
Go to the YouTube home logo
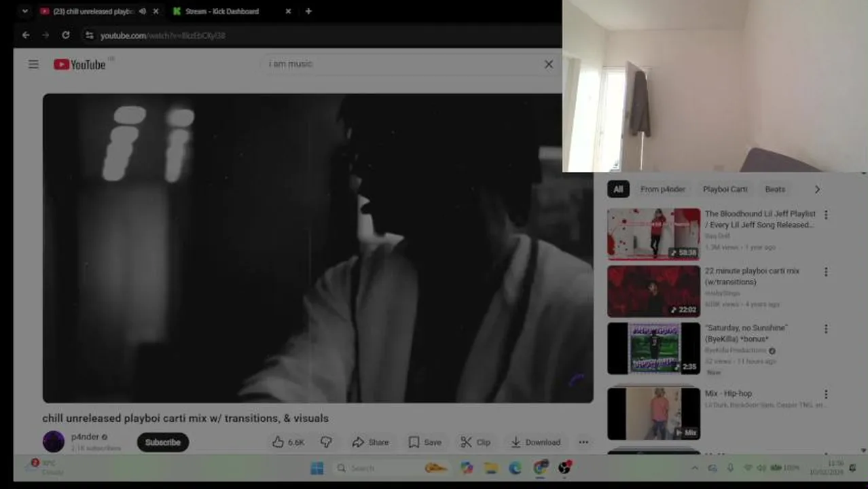pyautogui.click(x=80, y=65)
